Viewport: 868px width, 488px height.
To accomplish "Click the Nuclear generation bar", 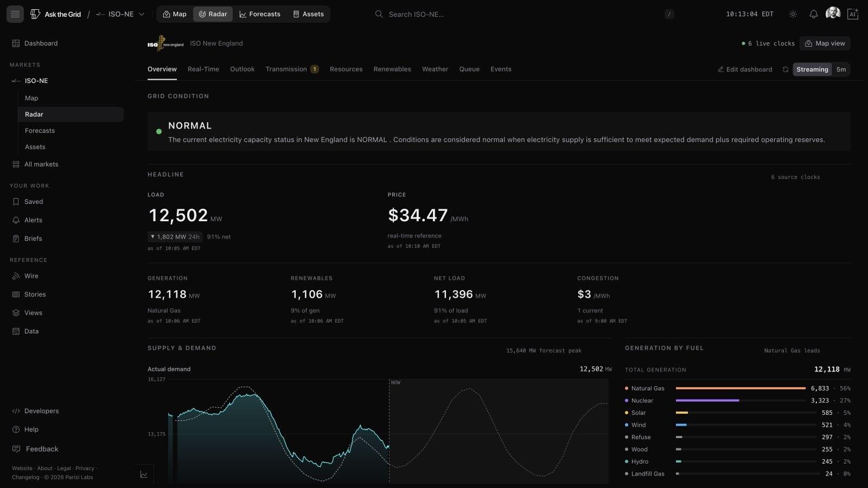I will (707, 401).
